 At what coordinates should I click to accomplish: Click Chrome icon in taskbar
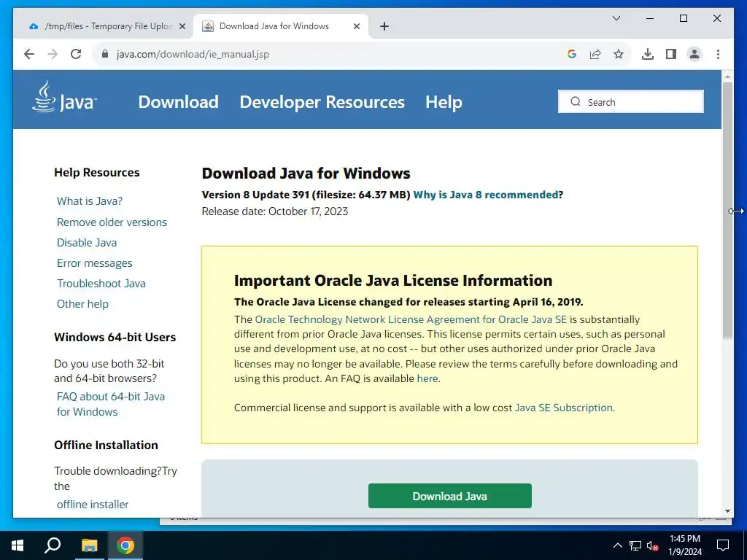click(125, 545)
